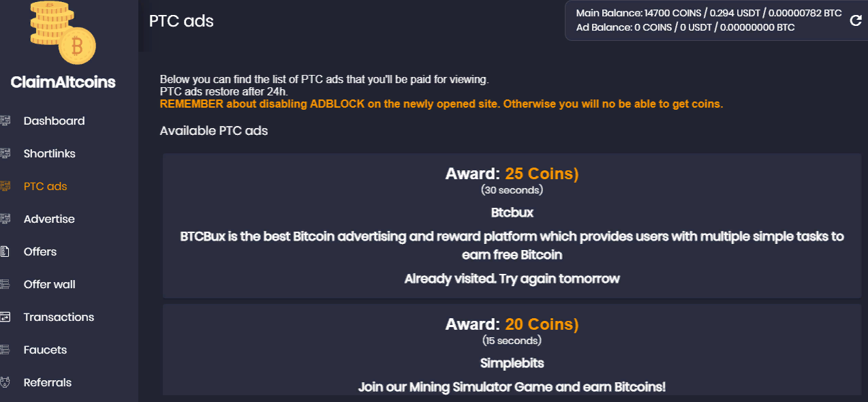Click the ClaimAltcoins site name
The height and width of the screenshot is (402, 868).
pyautogui.click(x=63, y=82)
